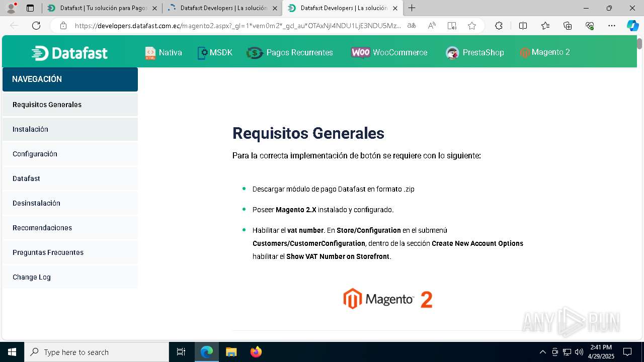Toggle split screen view icon

point(523,26)
